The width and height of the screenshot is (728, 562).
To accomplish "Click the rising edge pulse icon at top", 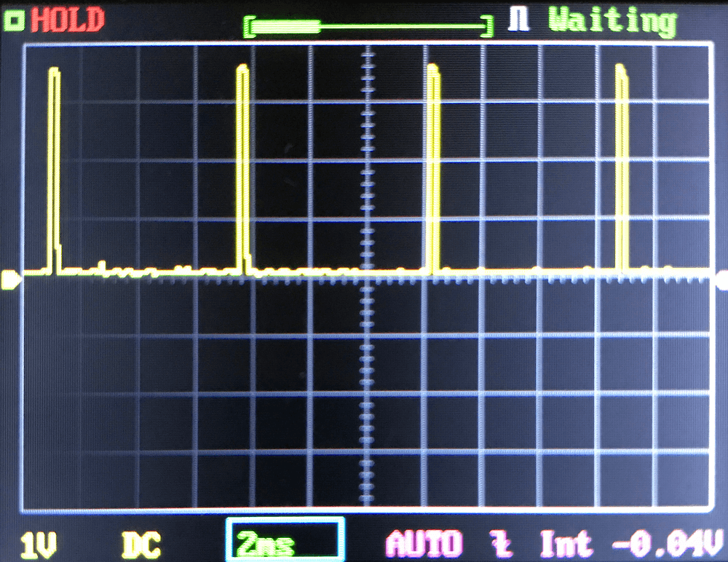I will point(520,20).
